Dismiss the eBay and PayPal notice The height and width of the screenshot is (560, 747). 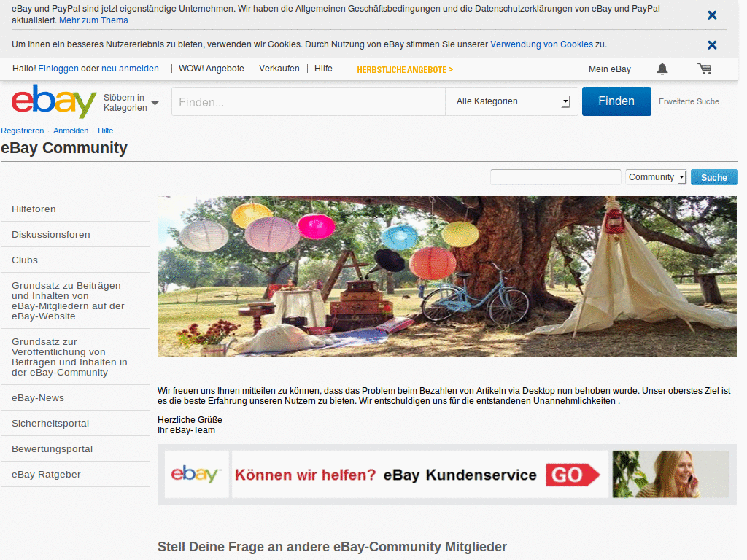coord(712,15)
